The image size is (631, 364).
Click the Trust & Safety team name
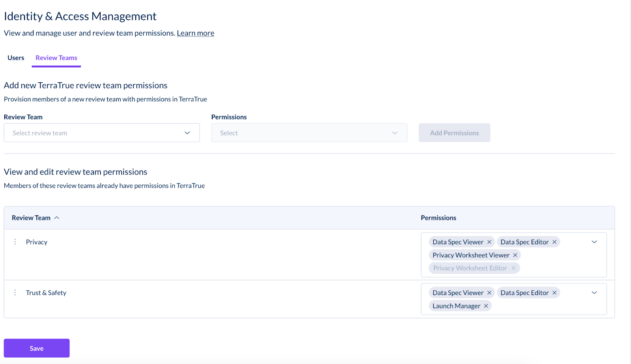[46, 293]
